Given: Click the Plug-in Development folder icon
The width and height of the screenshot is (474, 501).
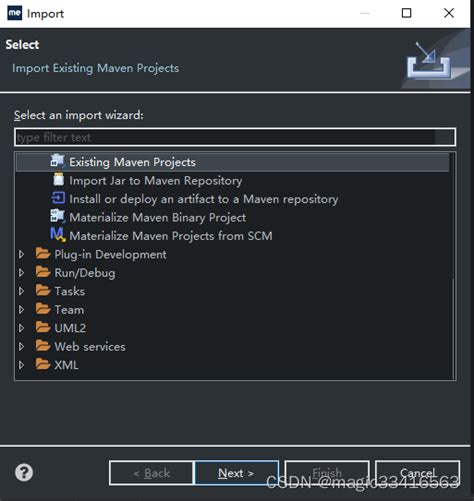Looking at the screenshot, I should tap(43, 254).
